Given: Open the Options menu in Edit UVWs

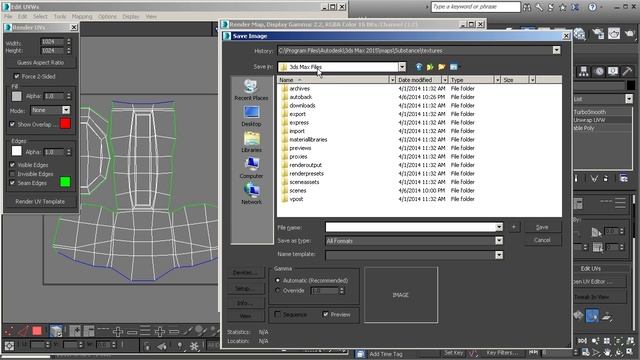Looking at the screenshot, I should 107,16.
